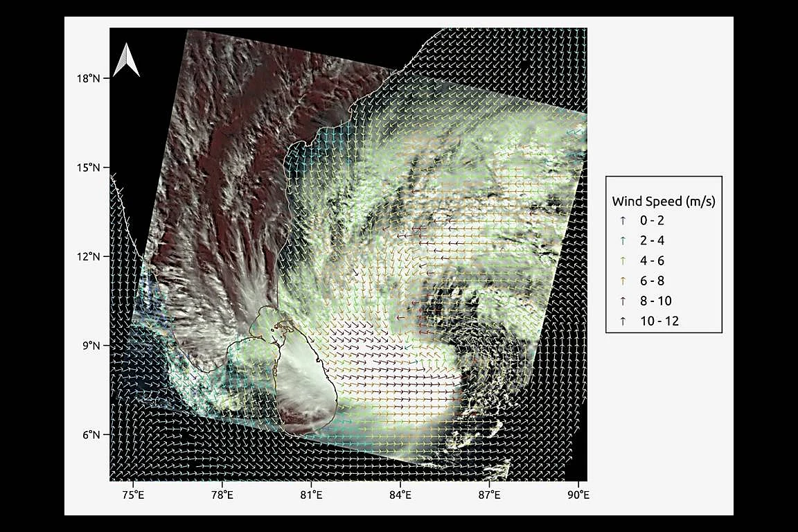Image resolution: width=798 pixels, height=532 pixels.
Task: Select the 'Wind Speed (m/s)' legend title
Action: click(x=664, y=201)
